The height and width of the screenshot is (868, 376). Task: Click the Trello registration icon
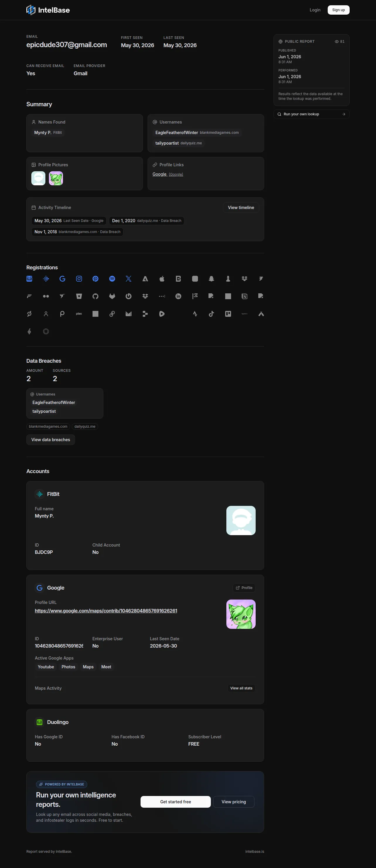[x=228, y=314]
